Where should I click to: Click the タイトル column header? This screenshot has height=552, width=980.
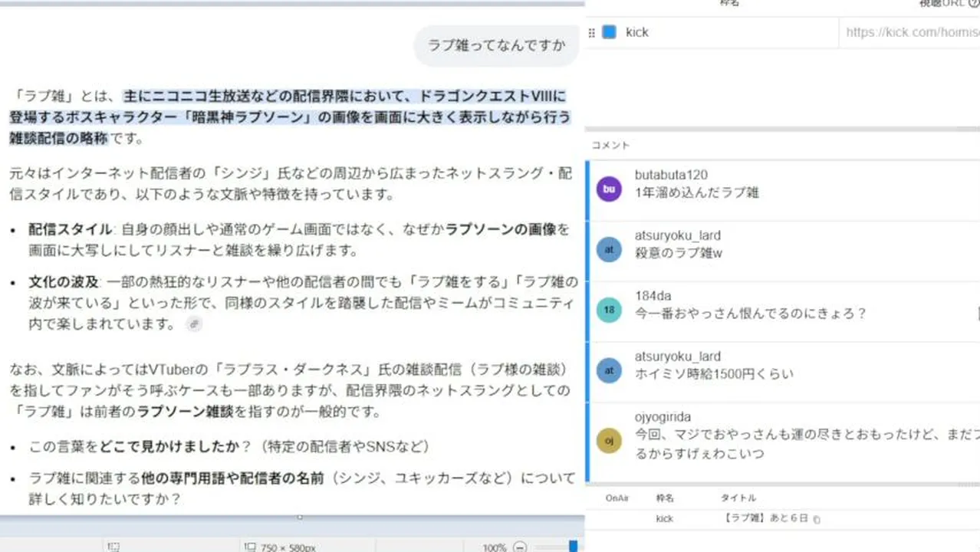click(738, 498)
